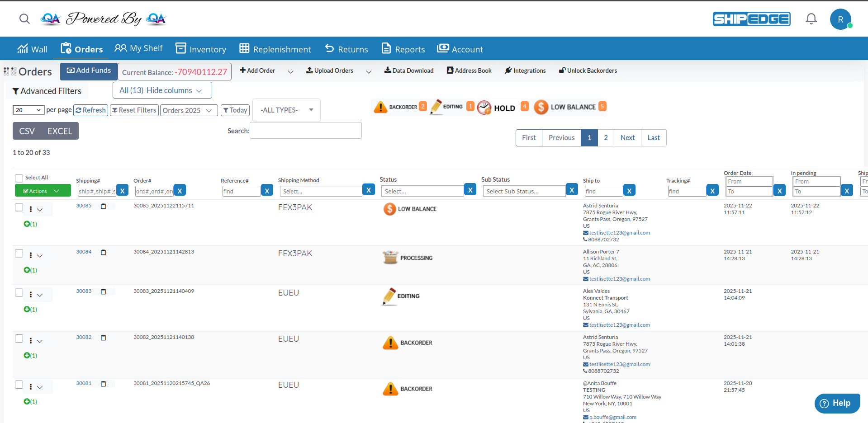Filter orders by Hold clock icon

tap(484, 108)
